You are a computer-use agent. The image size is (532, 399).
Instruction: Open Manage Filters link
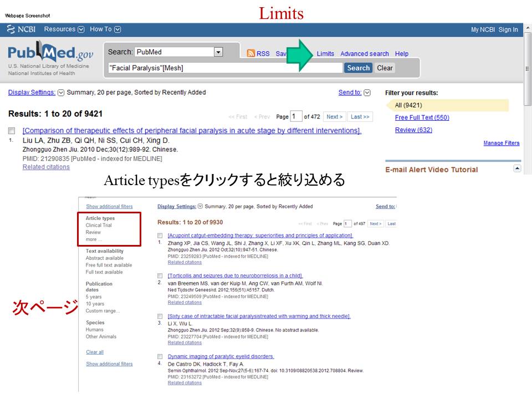tap(502, 143)
